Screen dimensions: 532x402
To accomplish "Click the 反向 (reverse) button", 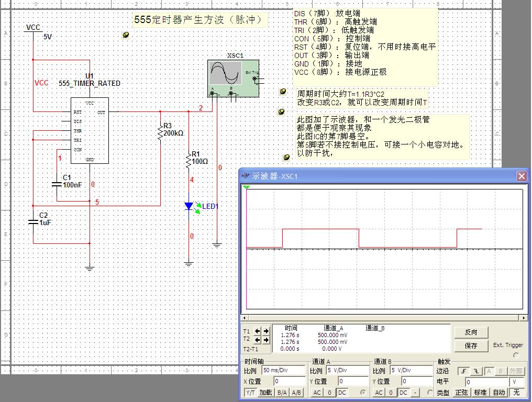I will click(x=471, y=332).
